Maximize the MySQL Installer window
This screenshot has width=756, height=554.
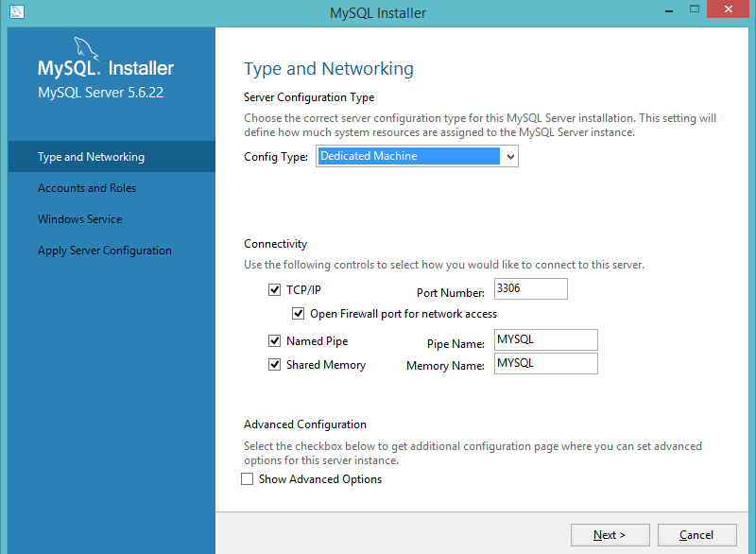tap(695, 9)
